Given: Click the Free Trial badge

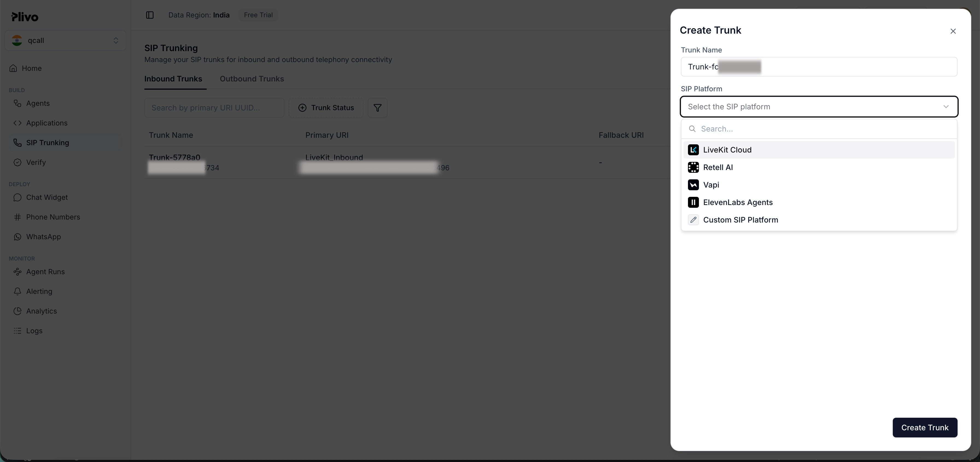Looking at the screenshot, I should pos(258,15).
